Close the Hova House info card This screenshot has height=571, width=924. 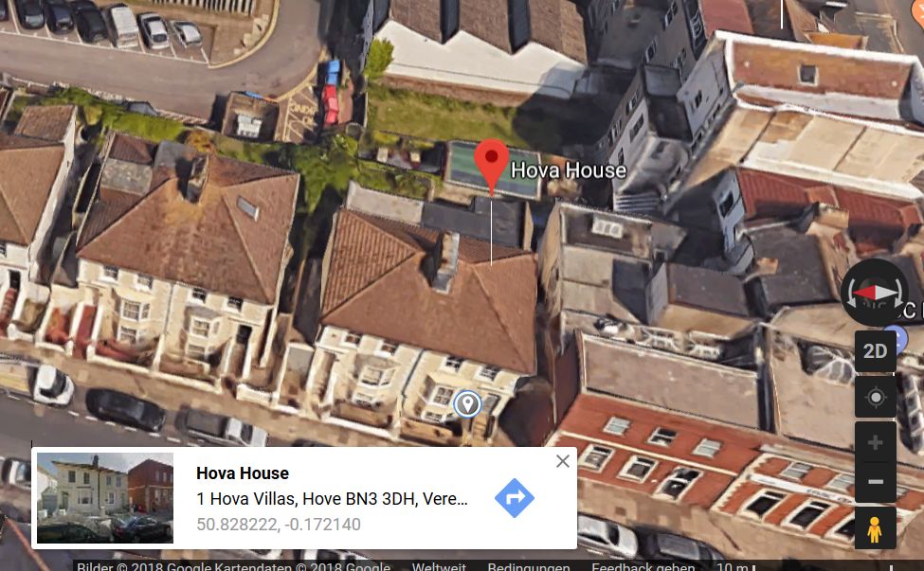pyautogui.click(x=563, y=461)
